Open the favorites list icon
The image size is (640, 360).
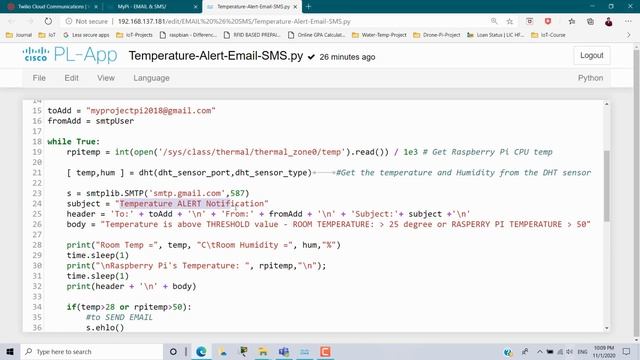[x=572, y=21]
